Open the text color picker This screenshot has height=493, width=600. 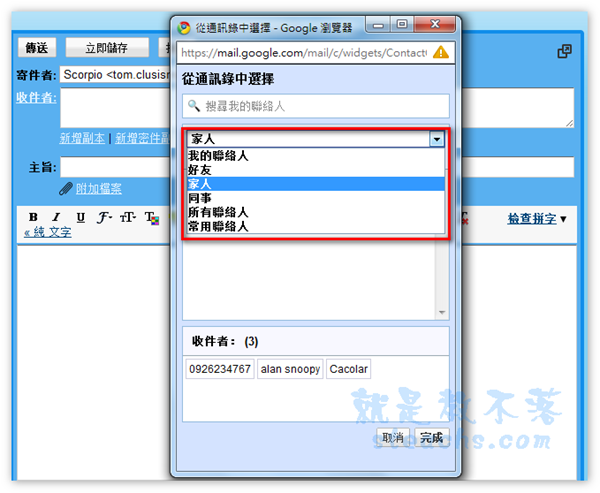(x=152, y=218)
